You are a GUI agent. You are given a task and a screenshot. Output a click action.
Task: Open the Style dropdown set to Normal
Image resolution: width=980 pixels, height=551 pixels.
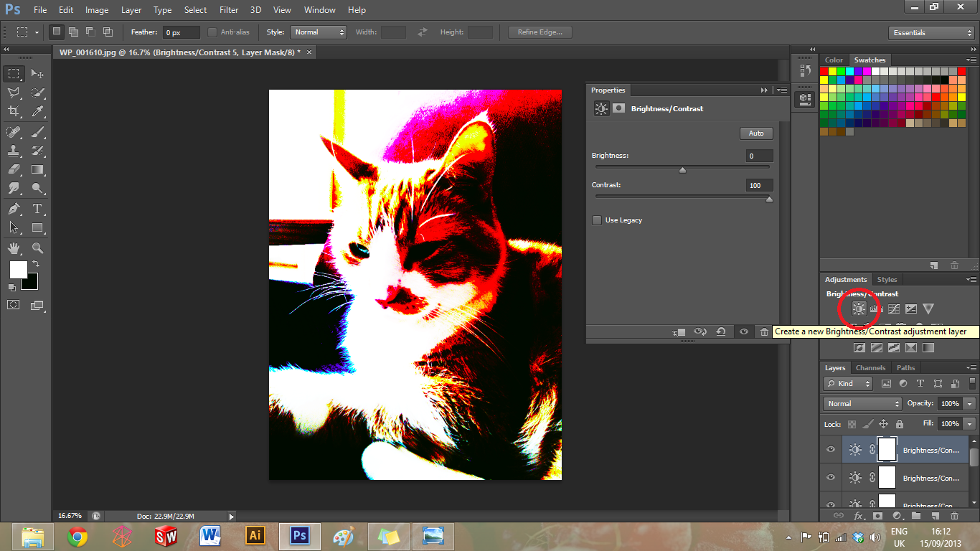click(319, 32)
